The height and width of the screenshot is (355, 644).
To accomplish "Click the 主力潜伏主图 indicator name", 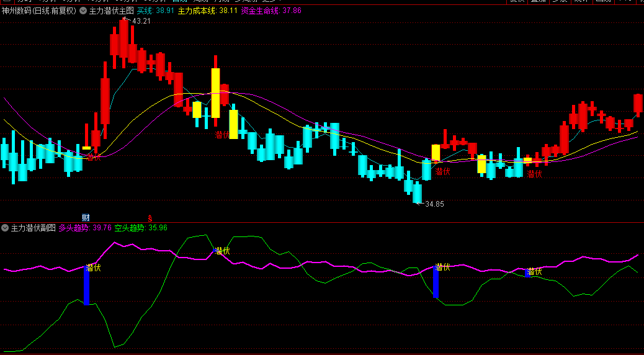I will [111, 11].
